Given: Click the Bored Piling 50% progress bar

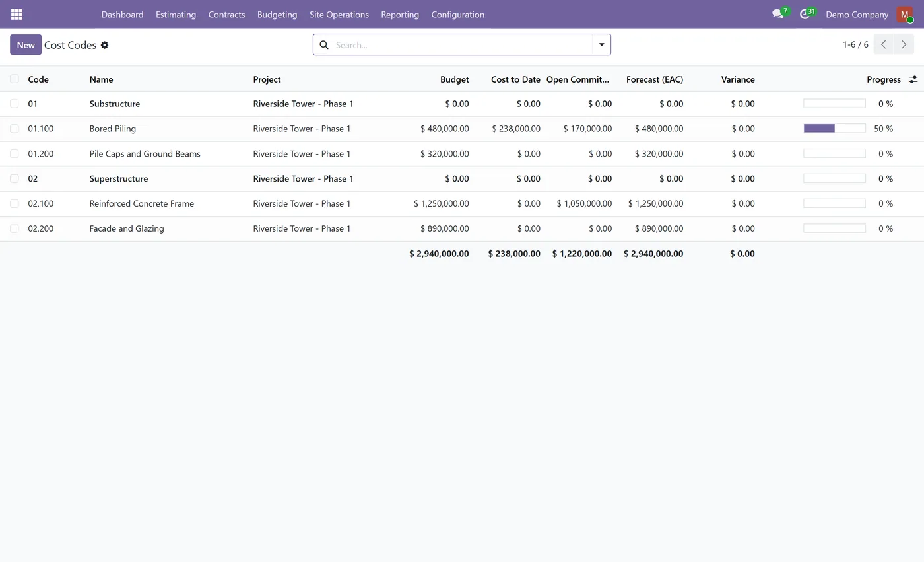Looking at the screenshot, I should click(834, 129).
